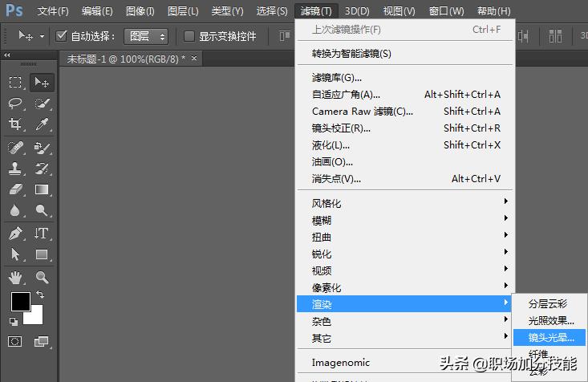Image resolution: width=588 pixels, height=382 pixels.
Task: Enable the 显示变换控件 checkbox
Action: [189, 36]
